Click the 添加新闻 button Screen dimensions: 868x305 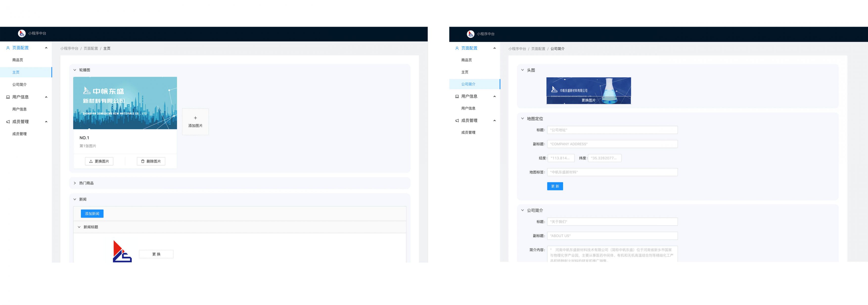pyautogui.click(x=92, y=213)
